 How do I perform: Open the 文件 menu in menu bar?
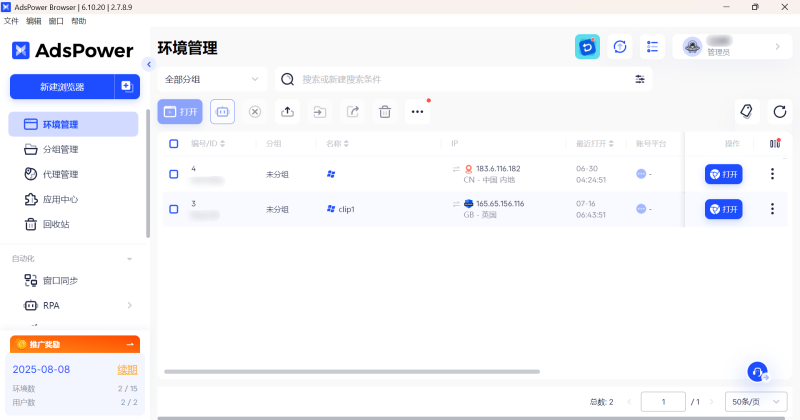click(x=11, y=21)
